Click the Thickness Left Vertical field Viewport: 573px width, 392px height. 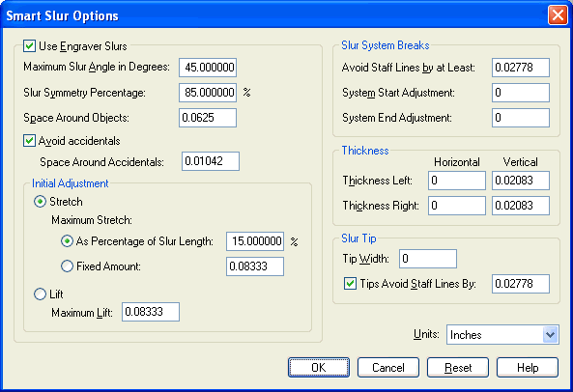[x=521, y=181]
